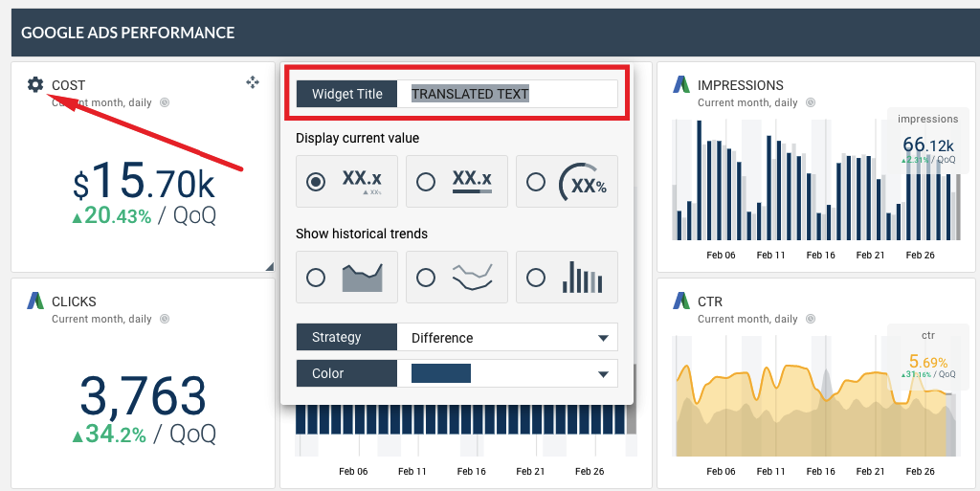
Task: Select the line chart historical trend option
Action: 457,278
